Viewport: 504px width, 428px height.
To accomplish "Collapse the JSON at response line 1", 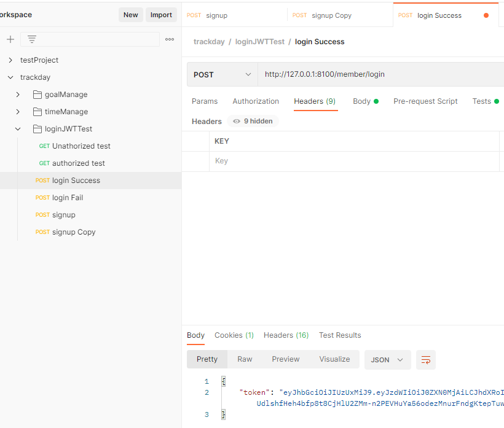I will [x=223, y=381].
